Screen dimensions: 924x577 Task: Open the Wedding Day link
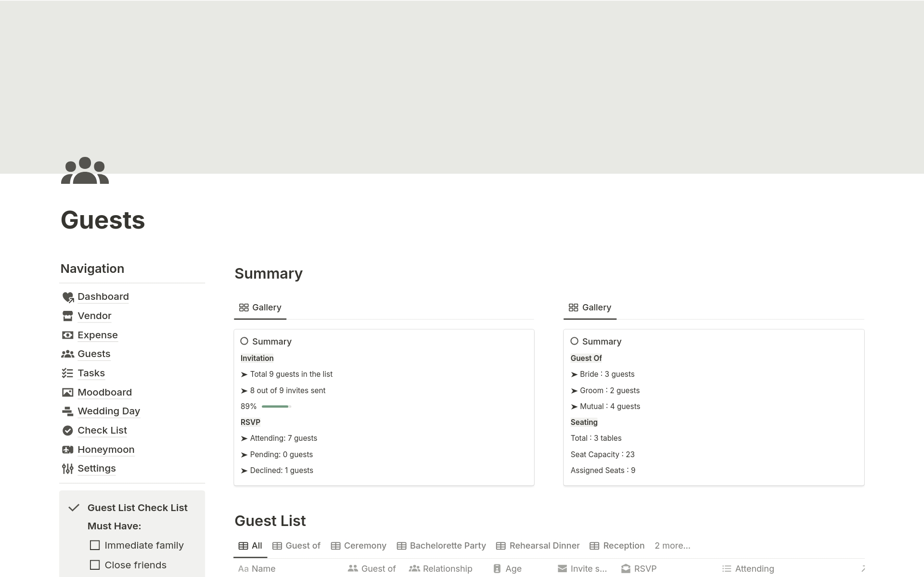[x=109, y=411]
